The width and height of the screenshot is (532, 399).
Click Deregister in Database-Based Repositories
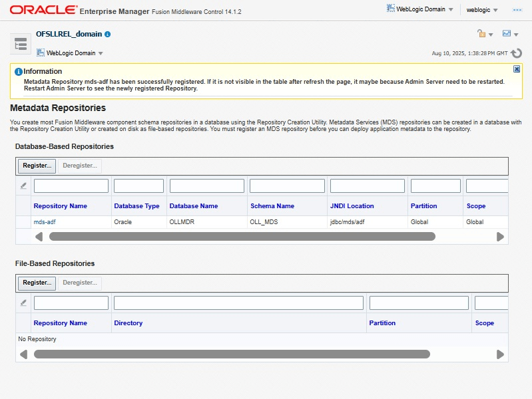80,166
